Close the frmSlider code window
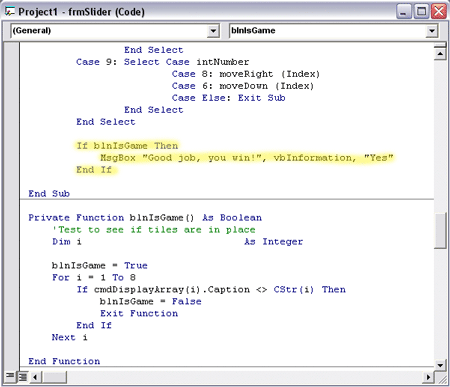Screen dimensions: 450x387 439,12
